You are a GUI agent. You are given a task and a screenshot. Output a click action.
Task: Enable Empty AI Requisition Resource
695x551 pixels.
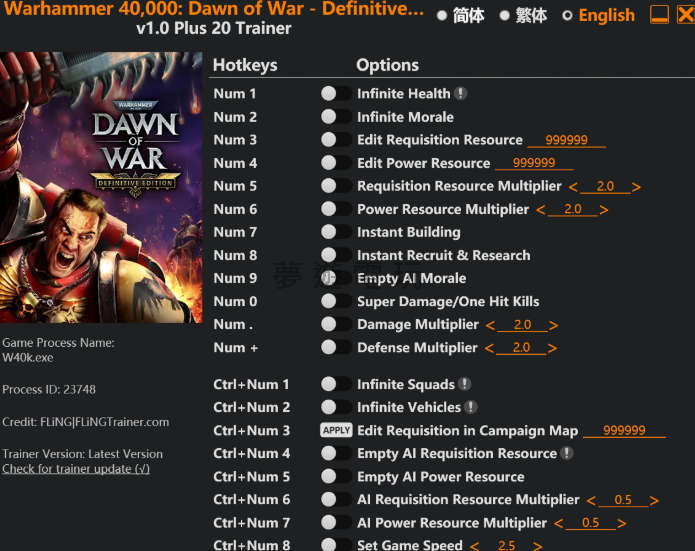pos(336,453)
